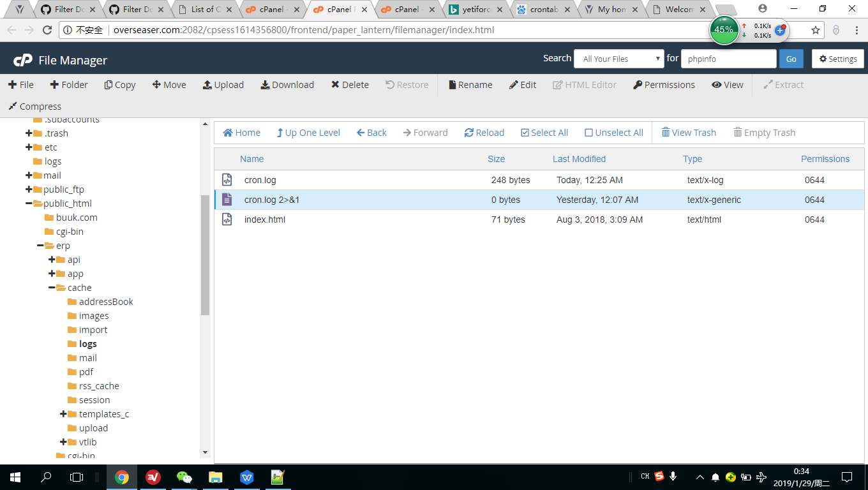868x490 pixels.
Task: Rename the selected file
Action: [470, 85]
